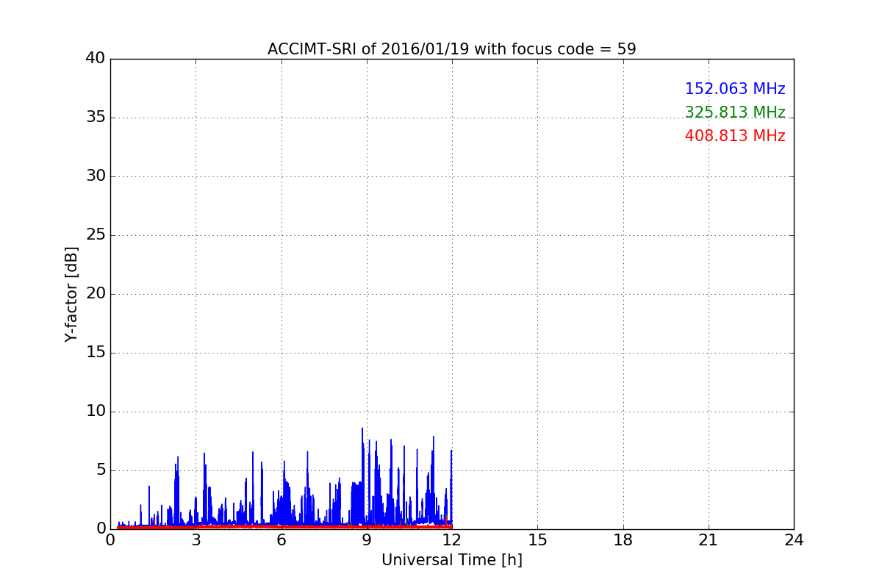Select the red '408.813 MHz' legend label

point(735,136)
